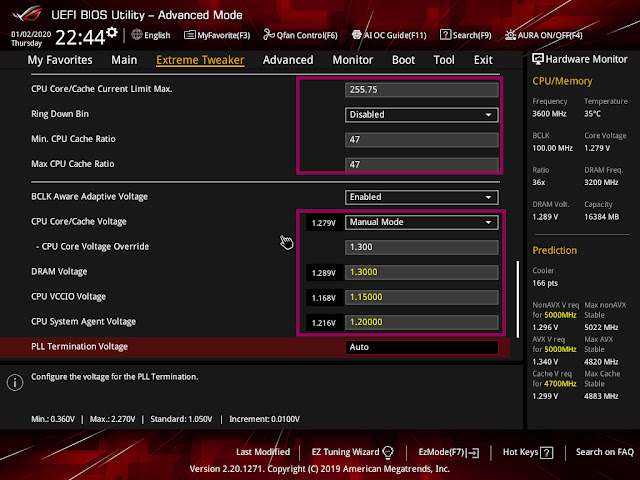The width and height of the screenshot is (640, 480).
Task: Click the 3200 MHz DRAM Freq. value
Action: (x=601, y=182)
